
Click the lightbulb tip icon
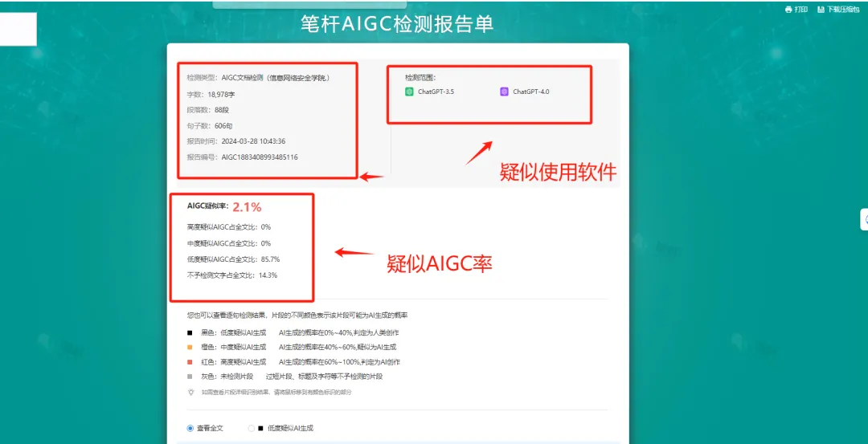pyautogui.click(x=190, y=392)
